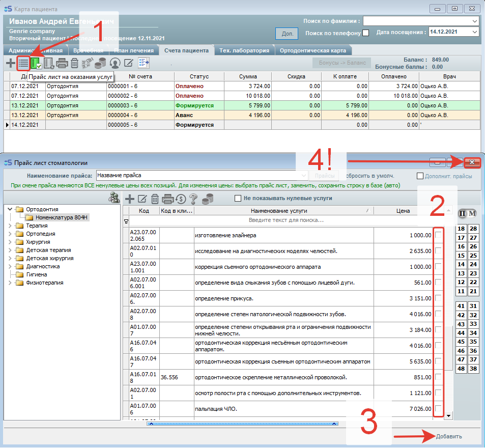Click the patient profile circle icon
This screenshot has height=448, width=485.
115,63
